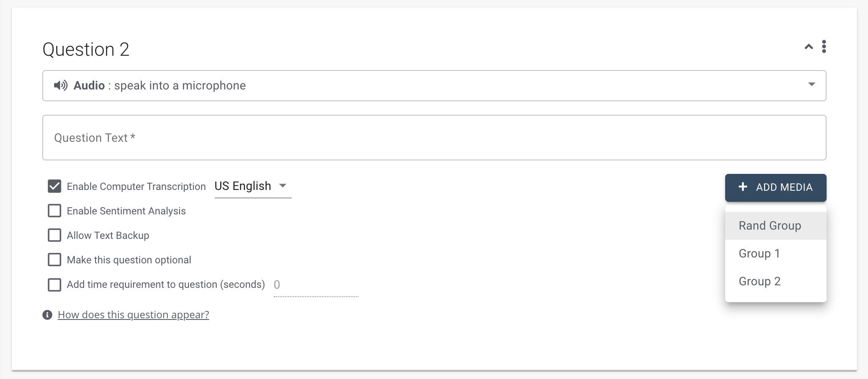Focus the time requirement seconds field
868x379 pixels.
coord(316,285)
